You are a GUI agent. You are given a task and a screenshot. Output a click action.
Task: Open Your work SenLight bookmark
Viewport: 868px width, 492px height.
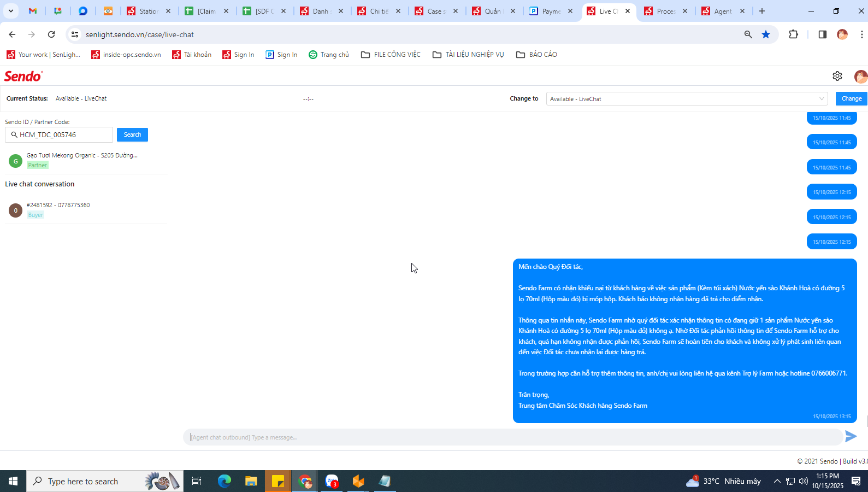[43, 55]
